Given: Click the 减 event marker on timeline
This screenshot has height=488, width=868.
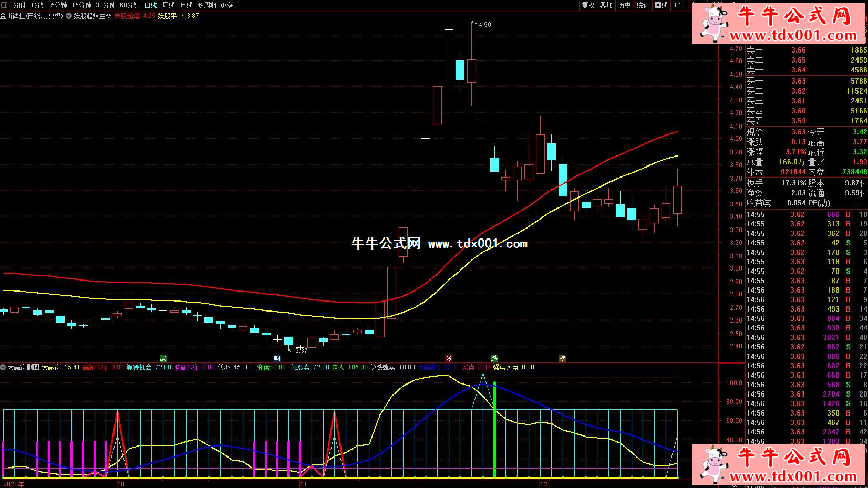Looking at the screenshot, I should tap(163, 358).
